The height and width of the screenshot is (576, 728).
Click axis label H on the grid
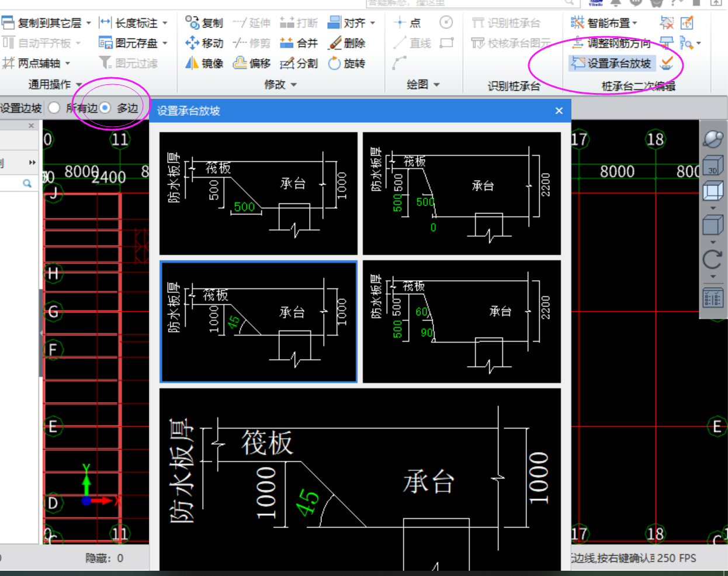coord(53,273)
